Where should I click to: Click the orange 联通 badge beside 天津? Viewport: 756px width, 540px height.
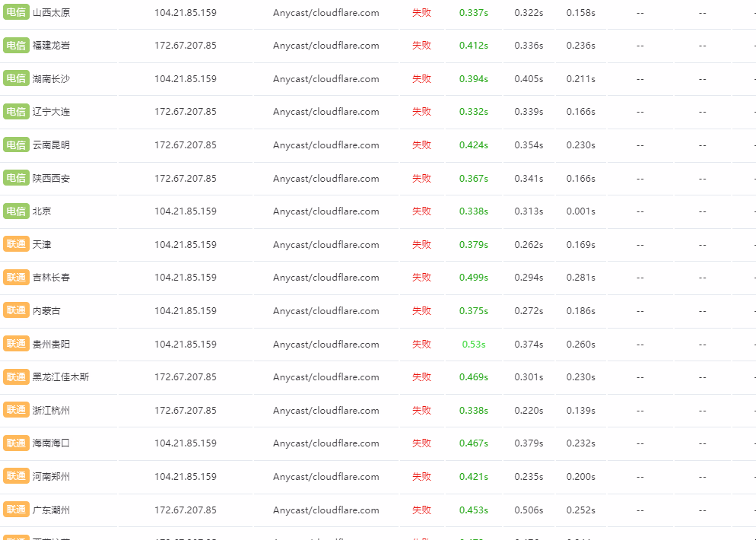pyautogui.click(x=16, y=244)
